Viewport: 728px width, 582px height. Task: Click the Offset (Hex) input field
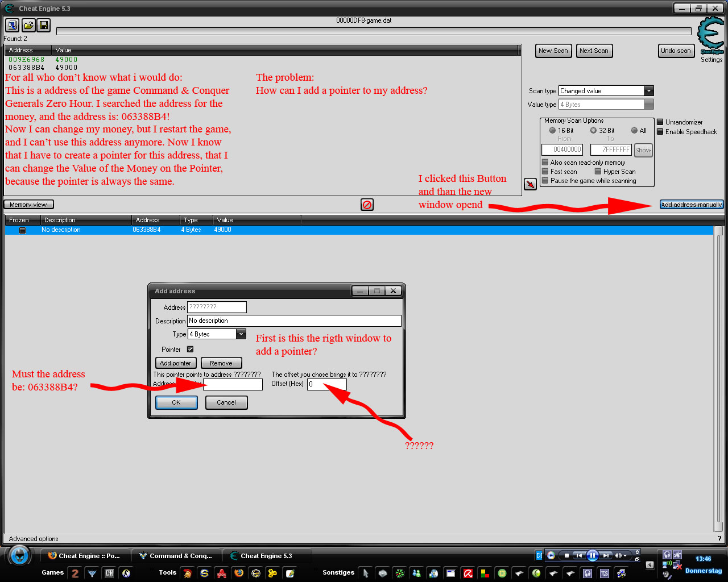pos(327,384)
